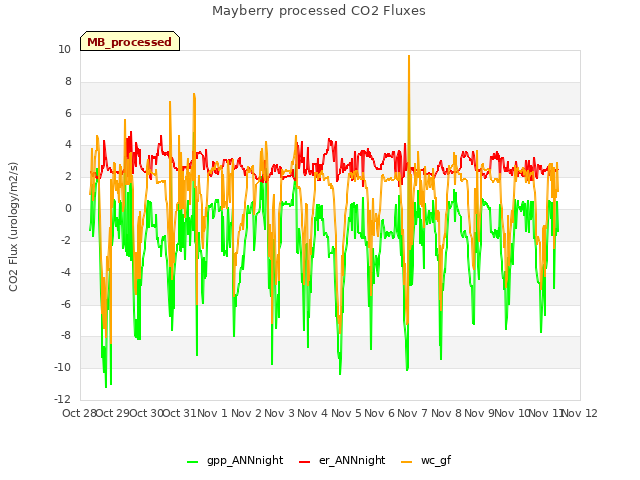Image resolution: width=640 pixels, height=480 pixels.
Task: Toggle the er_ANNnight legend entry
Action: click(342, 460)
